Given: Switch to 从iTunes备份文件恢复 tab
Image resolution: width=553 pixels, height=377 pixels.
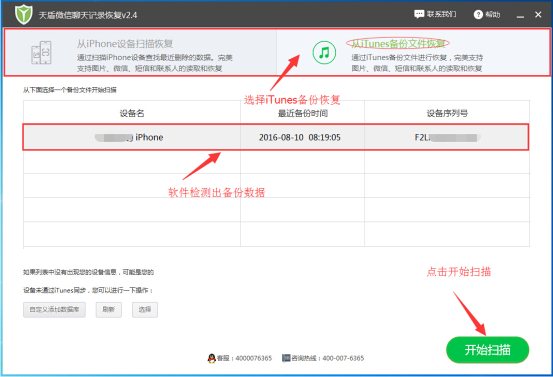Looking at the screenshot, I should [413, 53].
